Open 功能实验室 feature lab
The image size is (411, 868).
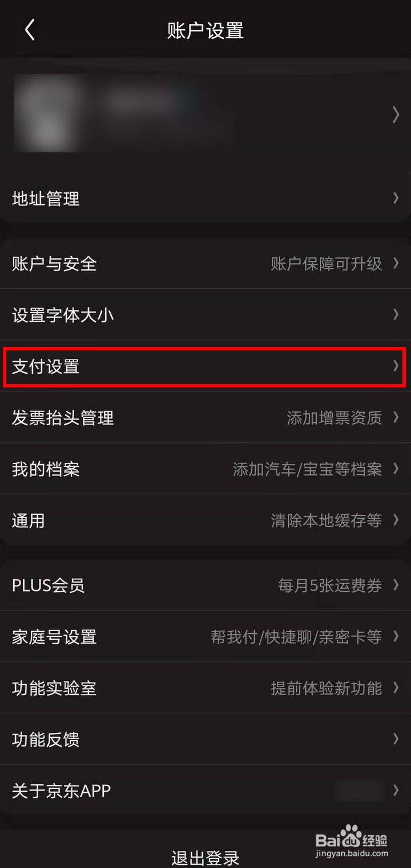pos(205,688)
